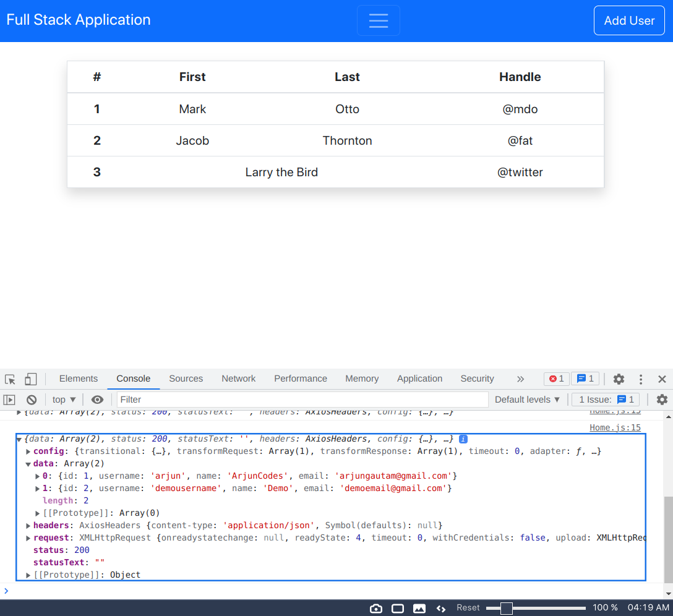Select the Mark table cell
Screen dimensions: 673x616
pos(192,109)
